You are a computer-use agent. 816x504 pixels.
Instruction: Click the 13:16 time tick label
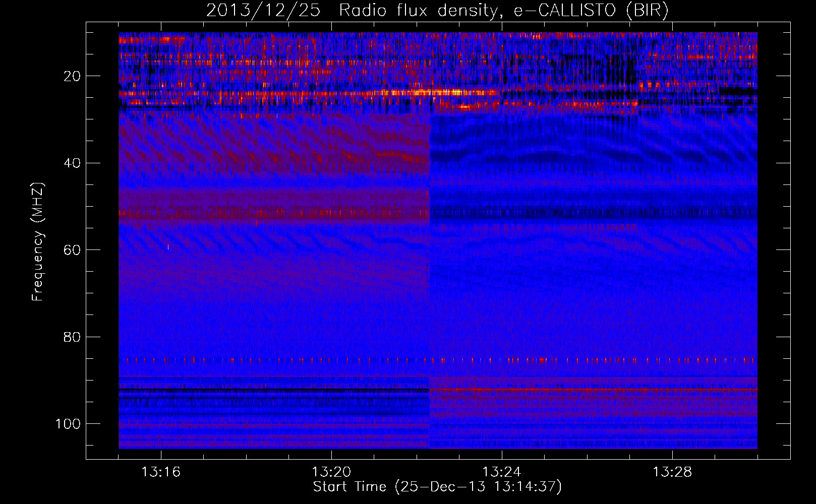tap(161, 472)
